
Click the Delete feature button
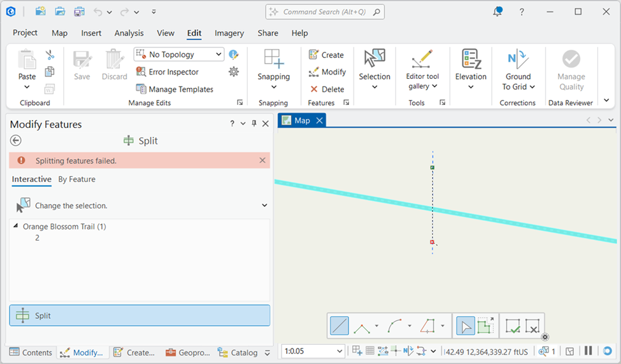[327, 89]
